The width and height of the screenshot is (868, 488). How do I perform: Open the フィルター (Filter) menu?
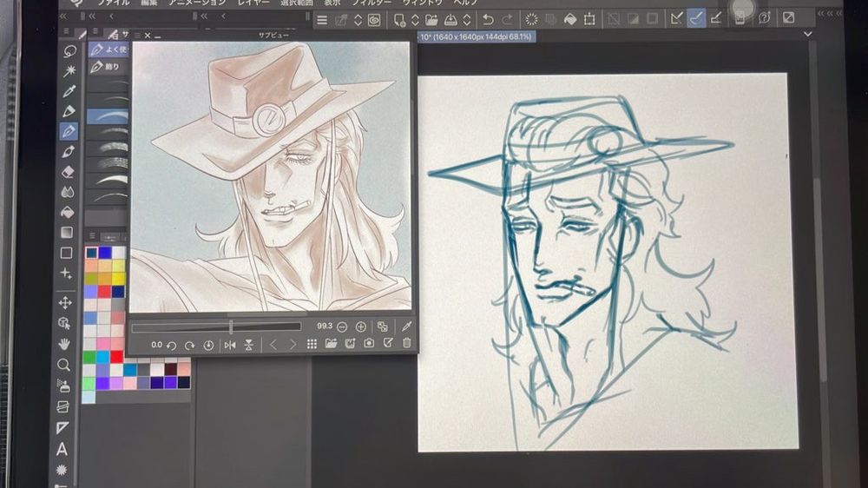click(372, 3)
